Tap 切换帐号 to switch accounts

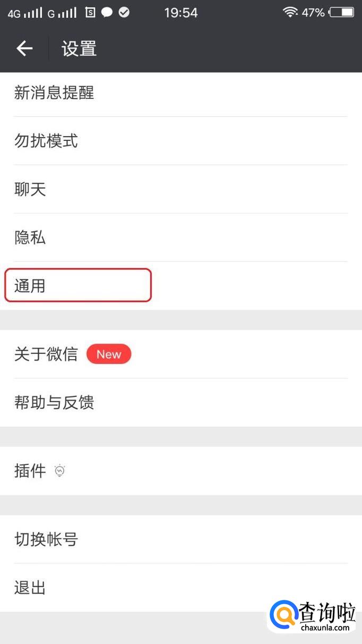click(46, 539)
